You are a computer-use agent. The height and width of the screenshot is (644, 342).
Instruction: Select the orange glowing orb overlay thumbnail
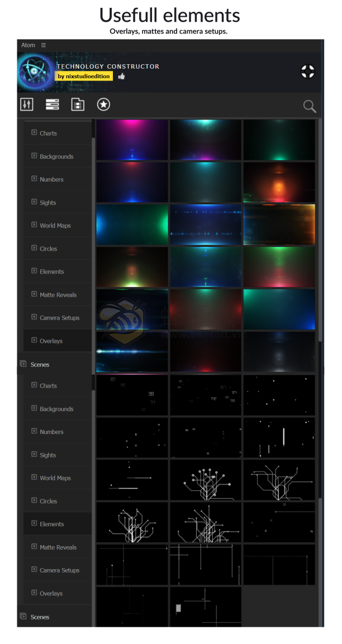point(279,182)
